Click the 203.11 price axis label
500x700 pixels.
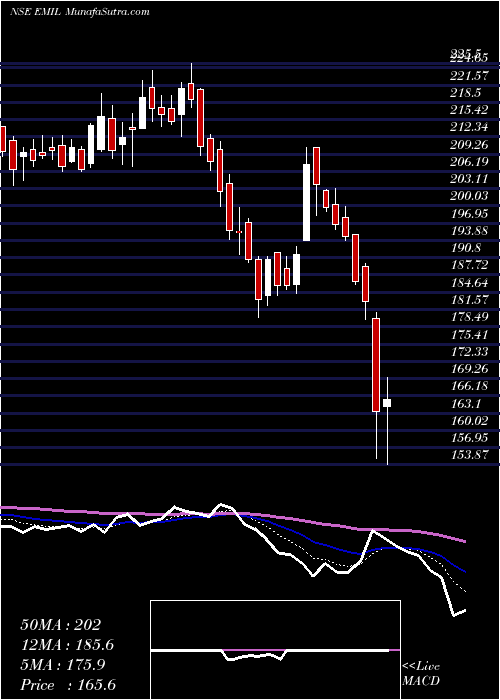tap(468, 179)
